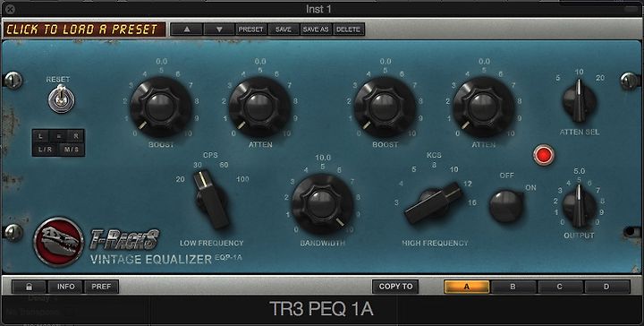Click the ATTEN SEL selector knob
Screen dimensions: 644x326
579,100
